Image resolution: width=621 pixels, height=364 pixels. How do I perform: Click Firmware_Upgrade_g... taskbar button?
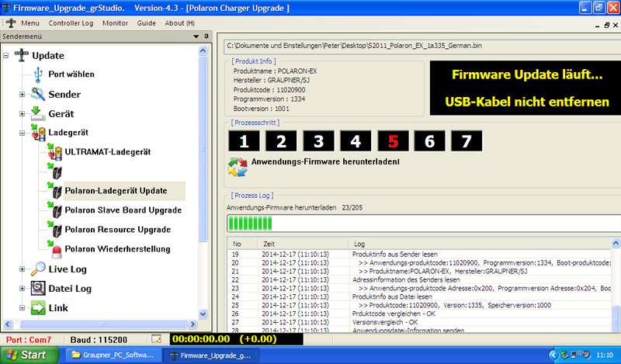pos(213,355)
